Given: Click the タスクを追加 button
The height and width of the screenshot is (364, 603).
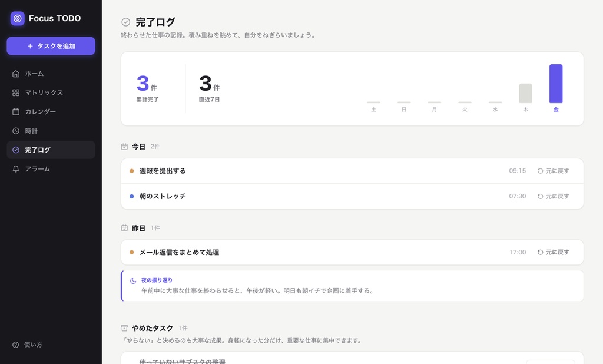Looking at the screenshot, I should pos(51,46).
